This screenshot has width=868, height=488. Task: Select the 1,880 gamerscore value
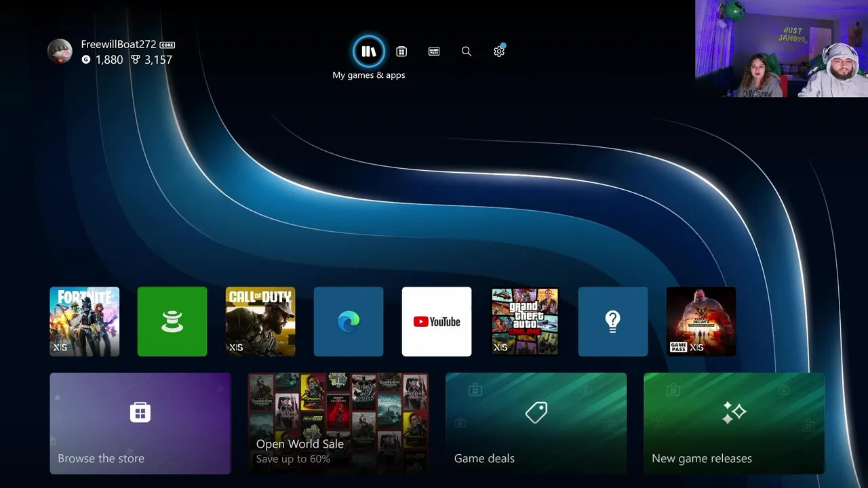(x=109, y=60)
